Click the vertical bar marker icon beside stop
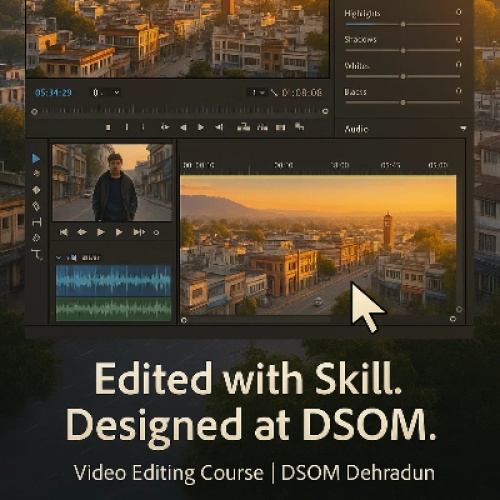The height and width of the screenshot is (500, 500). 127,127
